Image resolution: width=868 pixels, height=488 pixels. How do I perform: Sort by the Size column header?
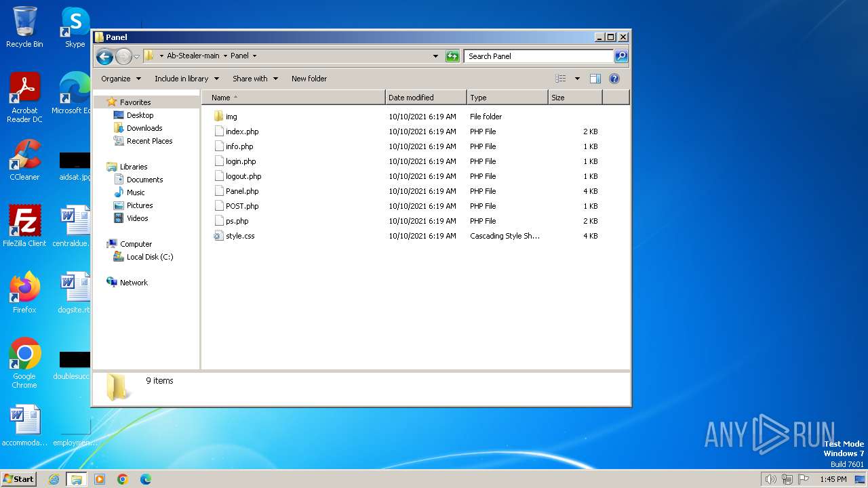point(575,98)
